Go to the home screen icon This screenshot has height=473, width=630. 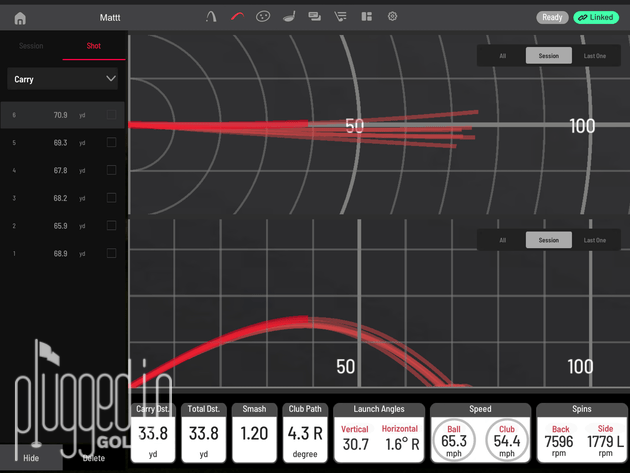click(20, 18)
